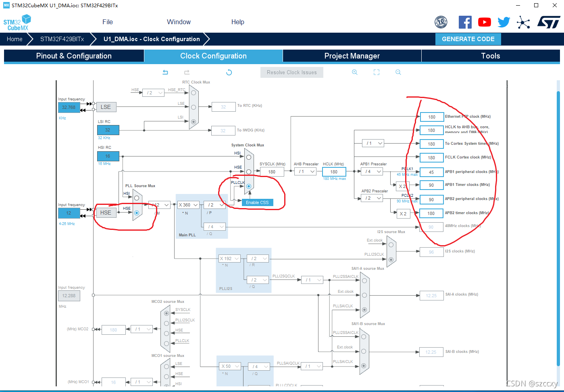564x392 pixels.
Task: Open the PLLSAI X 50 multiplier dropdown
Action: click(x=230, y=366)
